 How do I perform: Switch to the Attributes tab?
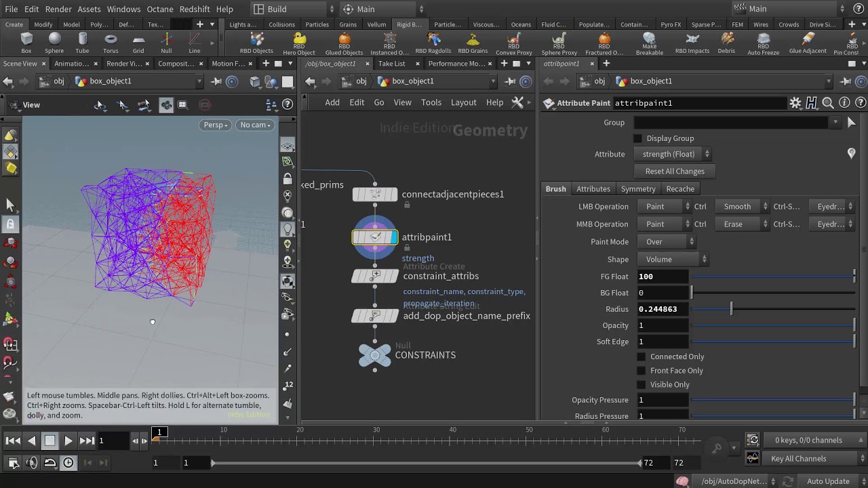[593, 189]
